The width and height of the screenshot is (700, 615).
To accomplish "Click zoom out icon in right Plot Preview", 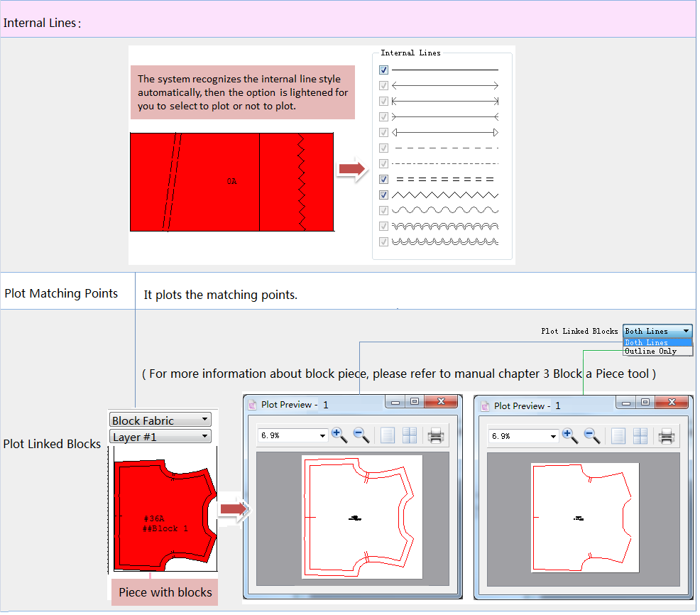I will point(591,436).
